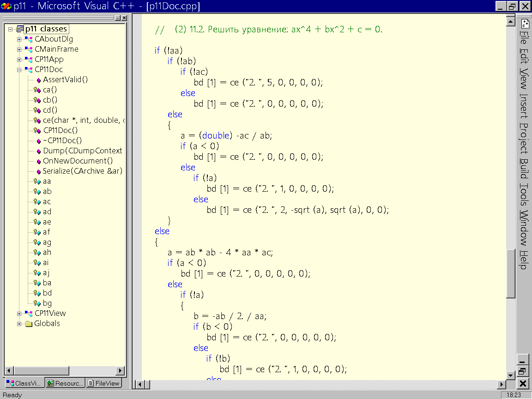Screen dimensions: 532x399
Task: Click the editor vertical scrollbar down arrow
Action: [510, 375]
